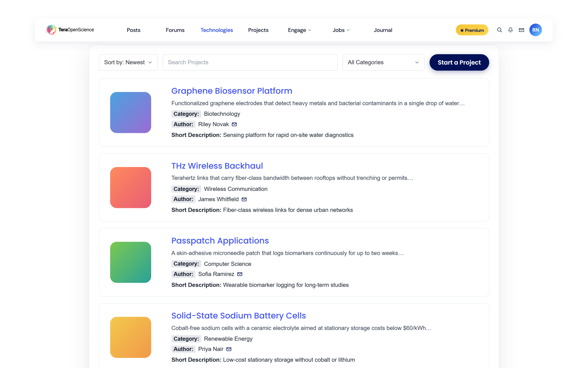The image size is (588, 368).
Task: Navigate to Projects in the navbar
Action: click(x=258, y=30)
